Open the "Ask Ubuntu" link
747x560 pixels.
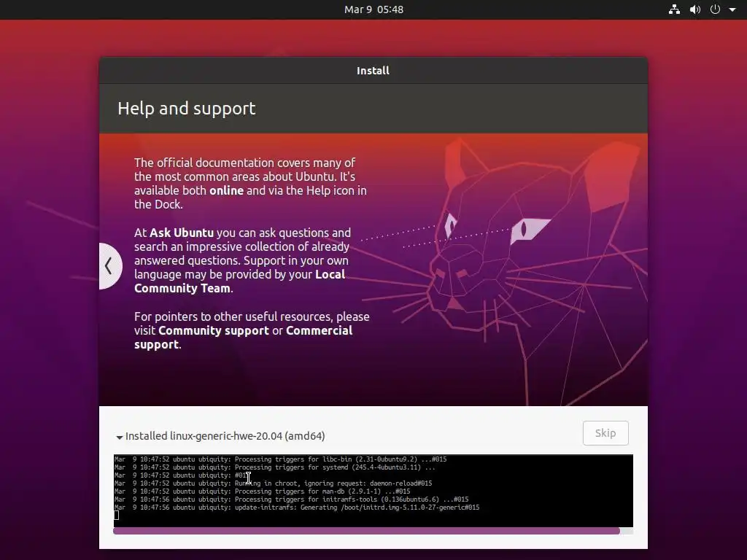[182, 233]
